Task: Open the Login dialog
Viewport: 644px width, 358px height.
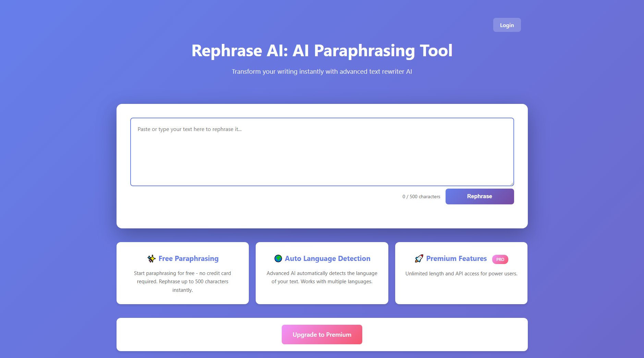Action: pyautogui.click(x=507, y=25)
